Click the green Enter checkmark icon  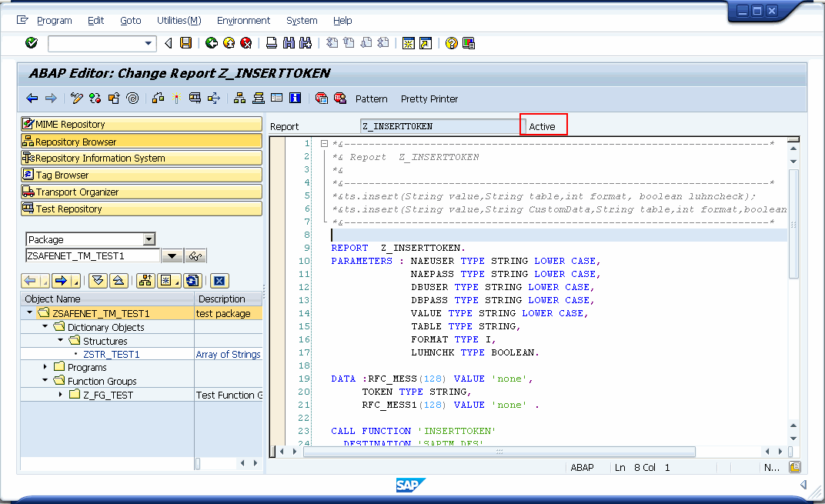coord(32,42)
